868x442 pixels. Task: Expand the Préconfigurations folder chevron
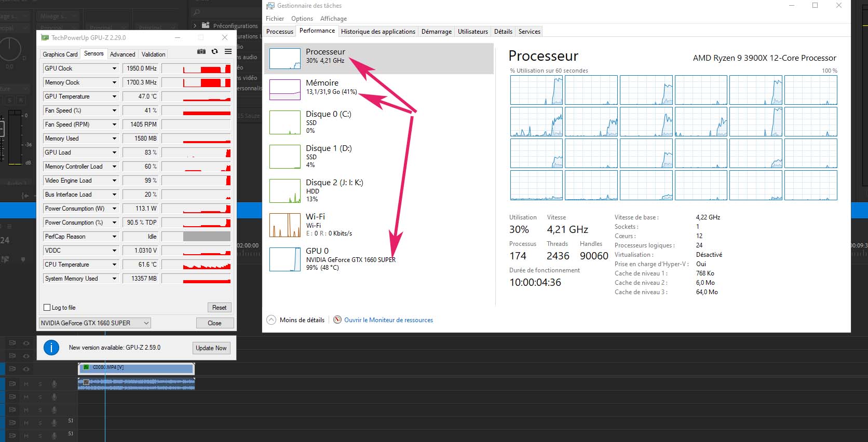[x=195, y=25]
